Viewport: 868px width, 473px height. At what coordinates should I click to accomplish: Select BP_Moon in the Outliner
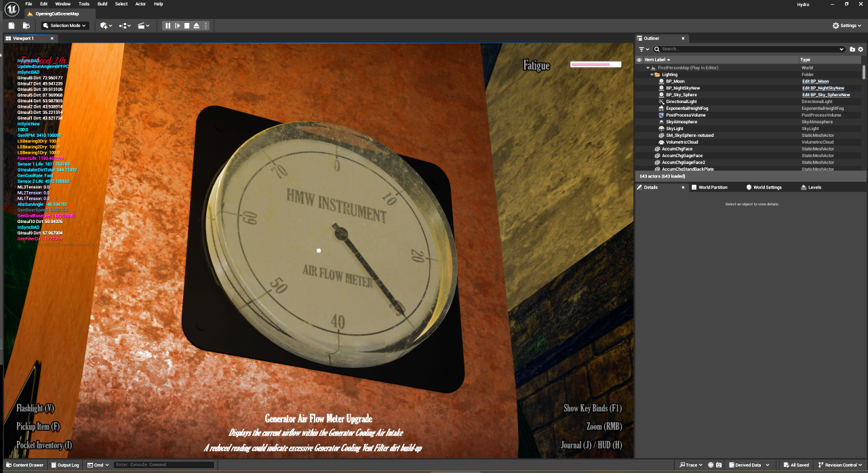(x=675, y=81)
